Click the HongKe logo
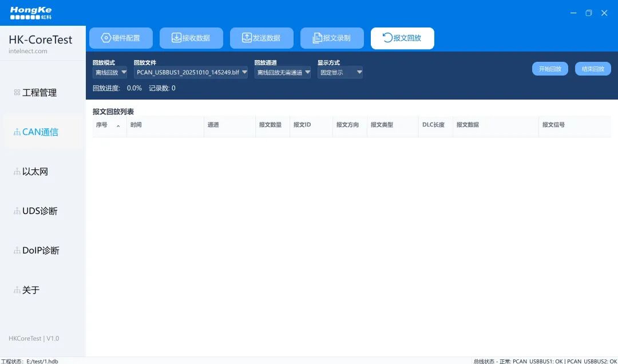 [31, 13]
